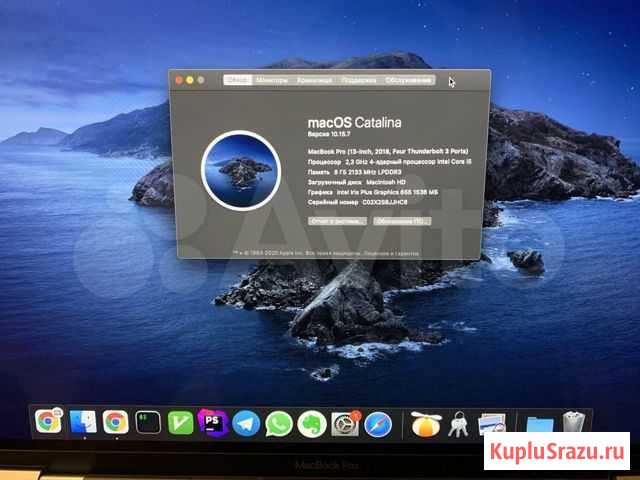Open Keychain Access from the dock

pos(458,425)
